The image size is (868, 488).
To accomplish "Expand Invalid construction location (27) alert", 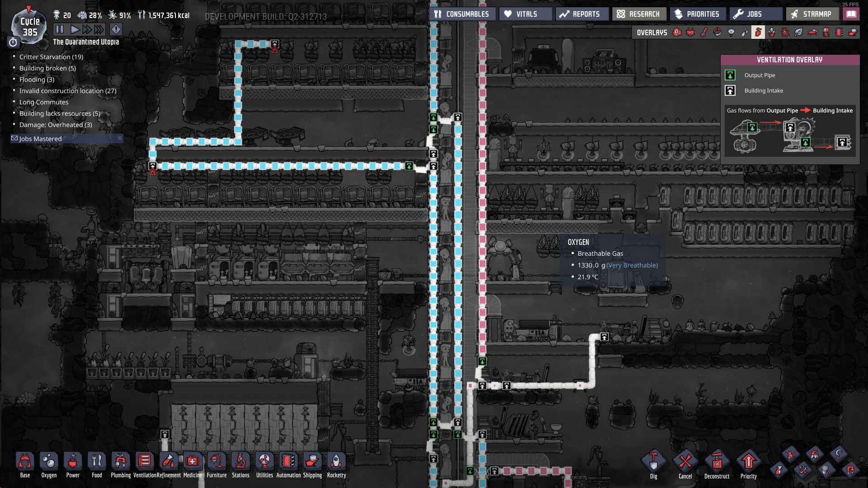I will pyautogui.click(x=68, y=91).
